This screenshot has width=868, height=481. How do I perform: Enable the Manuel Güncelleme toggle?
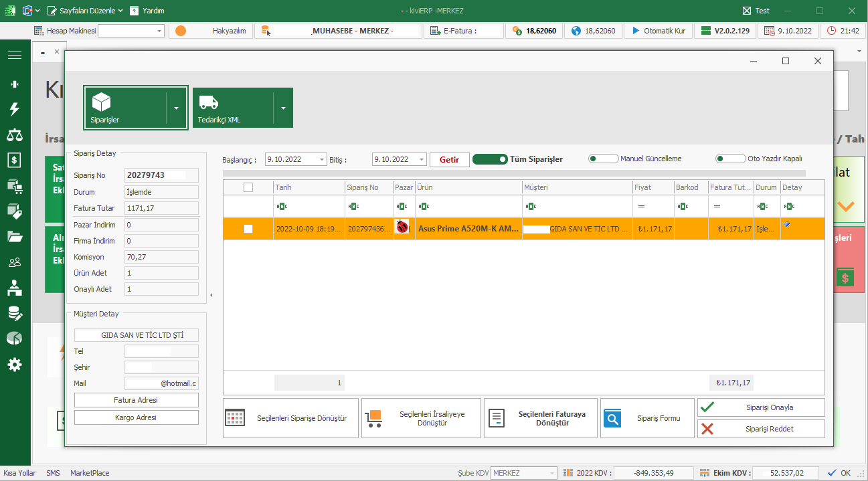[x=603, y=159]
